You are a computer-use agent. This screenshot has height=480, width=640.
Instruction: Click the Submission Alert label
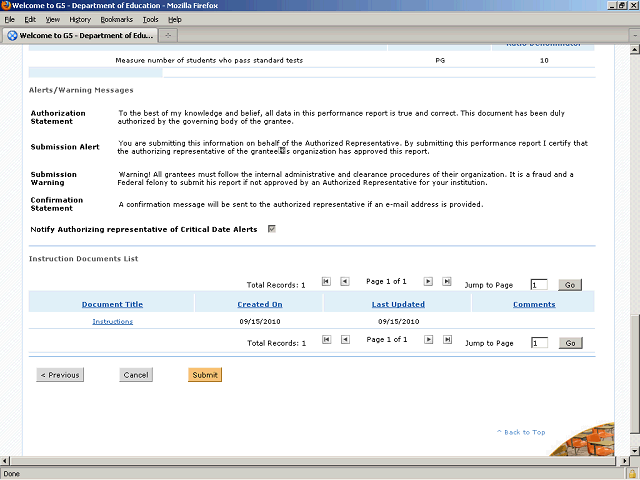65,147
